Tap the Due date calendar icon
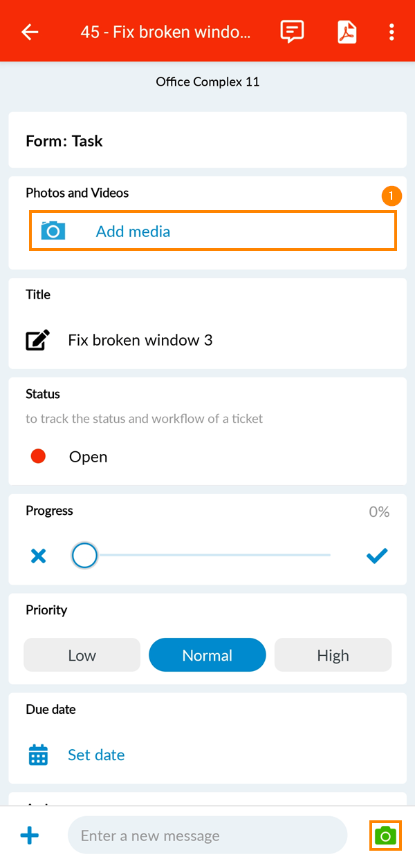The image size is (415, 868). (x=38, y=755)
